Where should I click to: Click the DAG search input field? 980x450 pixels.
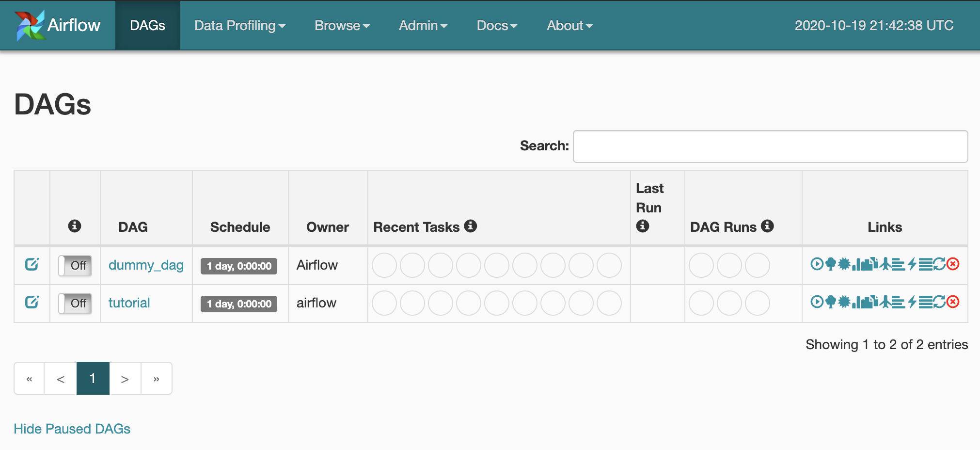770,146
